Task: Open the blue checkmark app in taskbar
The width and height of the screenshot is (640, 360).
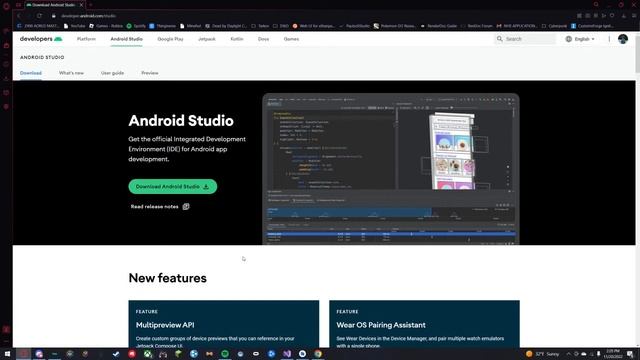Action: [116, 354]
